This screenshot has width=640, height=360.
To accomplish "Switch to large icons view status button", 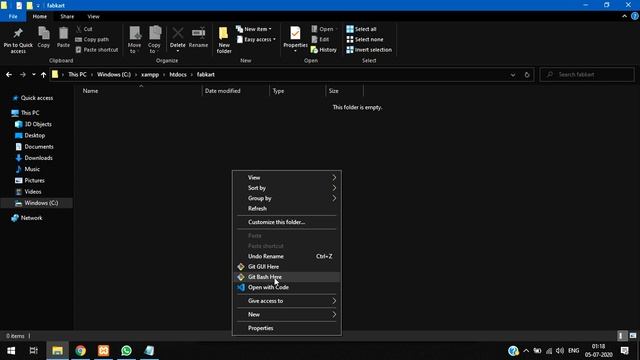I will click(633, 336).
